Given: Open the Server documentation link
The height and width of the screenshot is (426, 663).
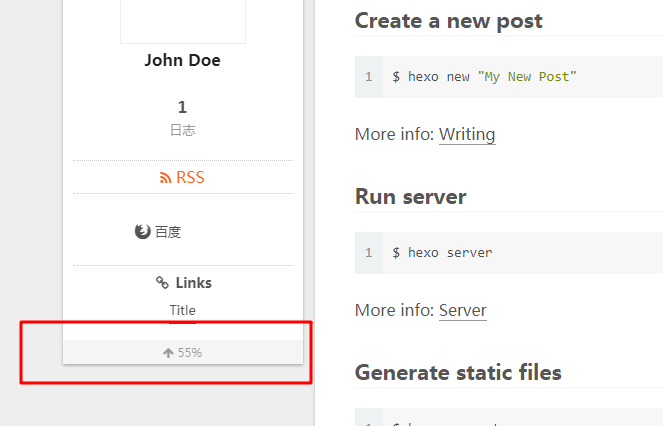Looking at the screenshot, I should click(x=463, y=310).
